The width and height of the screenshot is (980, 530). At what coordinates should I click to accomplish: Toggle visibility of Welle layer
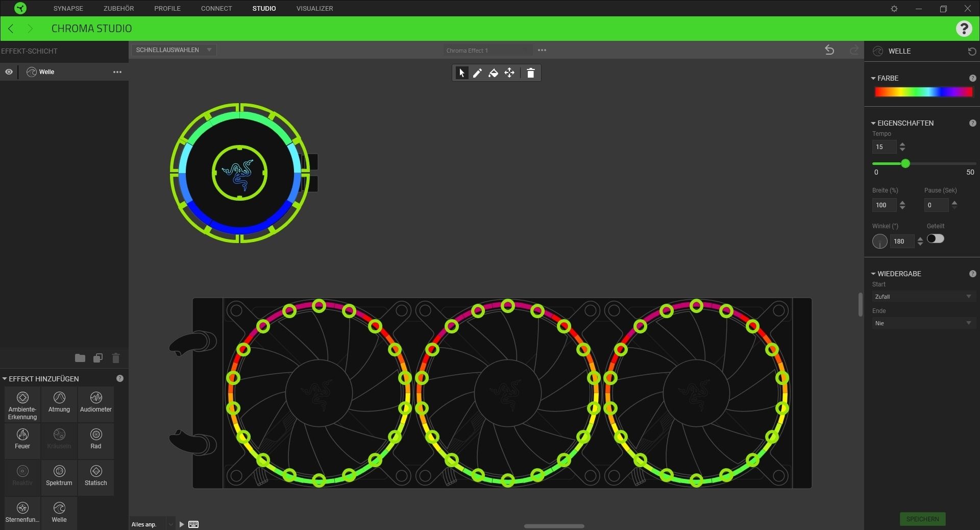point(9,72)
